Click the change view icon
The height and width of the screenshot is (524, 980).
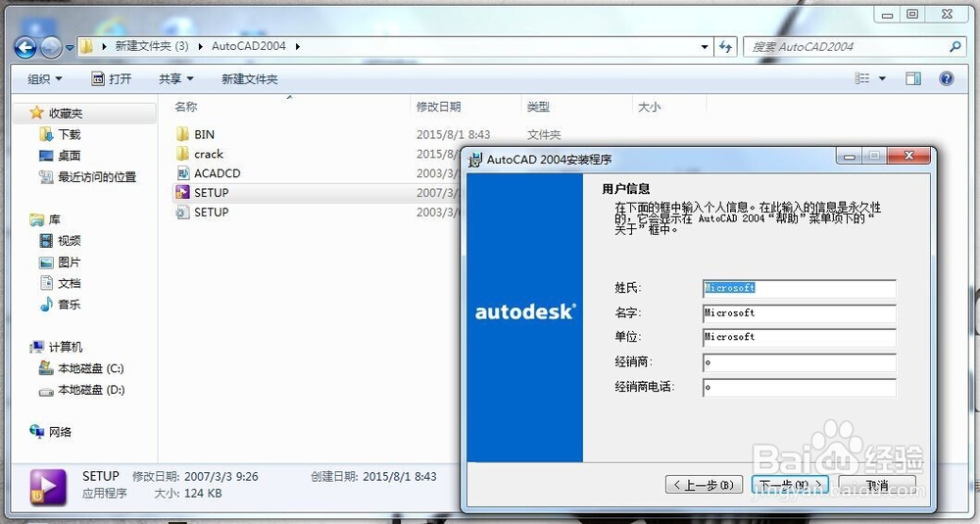[862, 78]
